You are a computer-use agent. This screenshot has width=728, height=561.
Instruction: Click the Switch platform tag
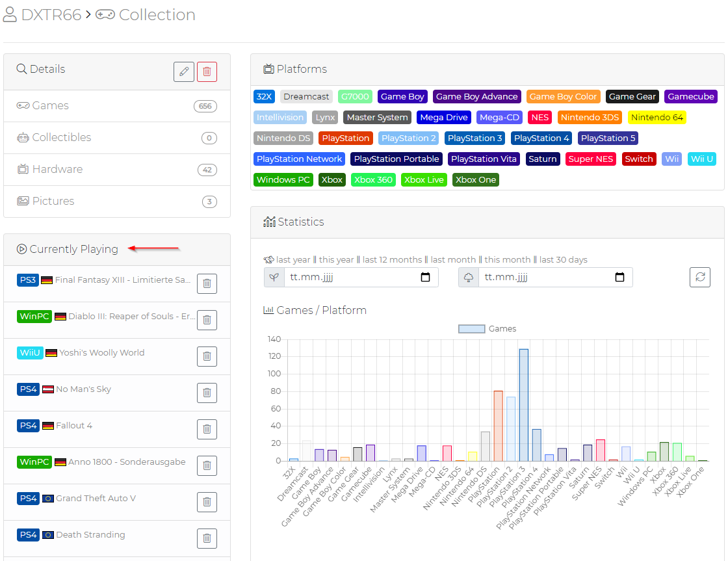pyautogui.click(x=639, y=159)
